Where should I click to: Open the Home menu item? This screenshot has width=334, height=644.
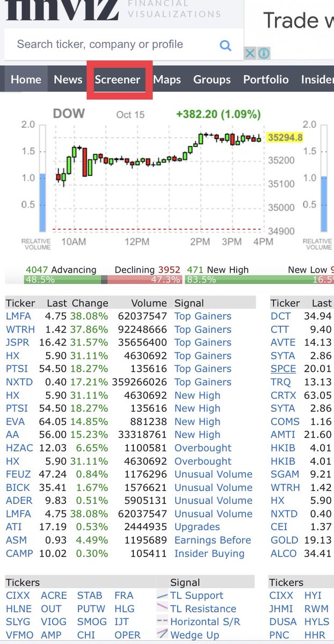point(26,79)
